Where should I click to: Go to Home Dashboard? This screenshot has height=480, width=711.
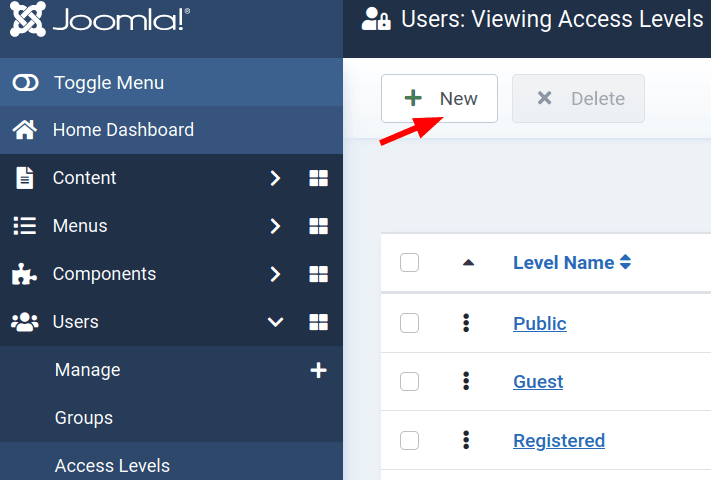click(x=122, y=130)
